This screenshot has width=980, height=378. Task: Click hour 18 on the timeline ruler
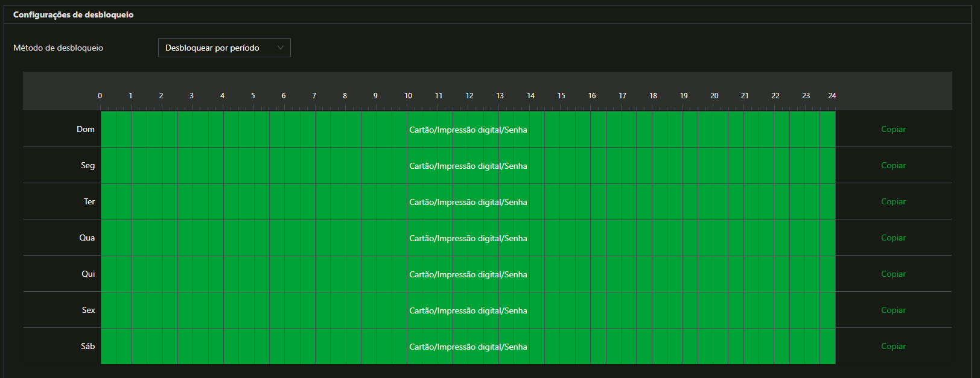[x=653, y=96]
